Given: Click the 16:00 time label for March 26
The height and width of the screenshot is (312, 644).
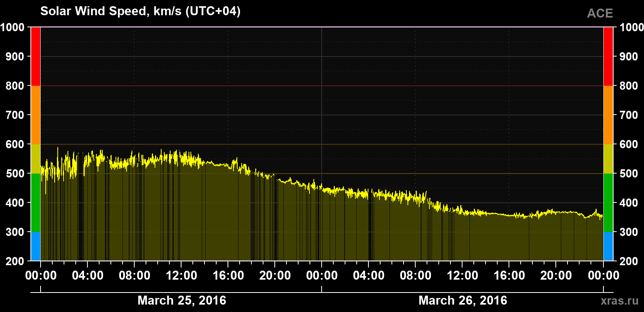Looking at the screenshot, I should pos(509,275).
